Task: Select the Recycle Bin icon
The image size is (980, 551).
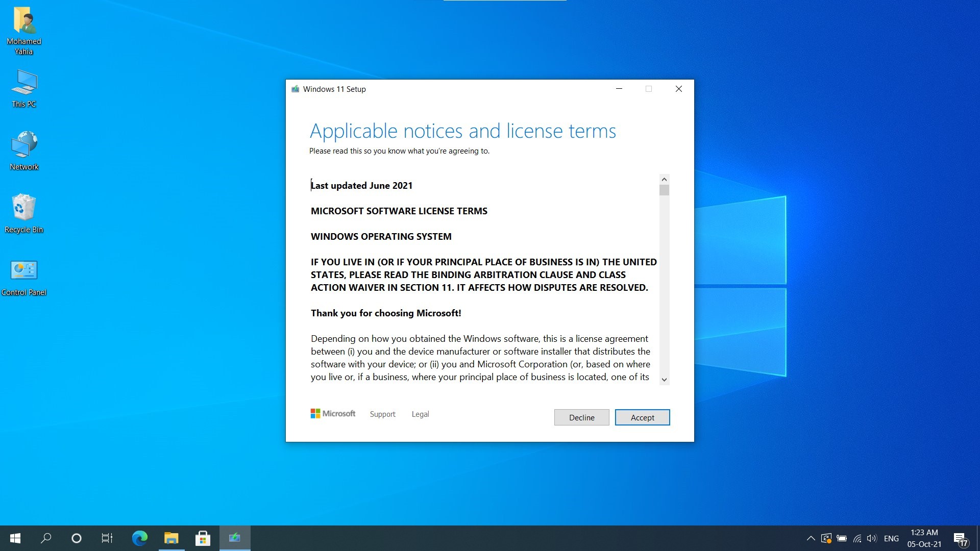Action: click(24, 214)
